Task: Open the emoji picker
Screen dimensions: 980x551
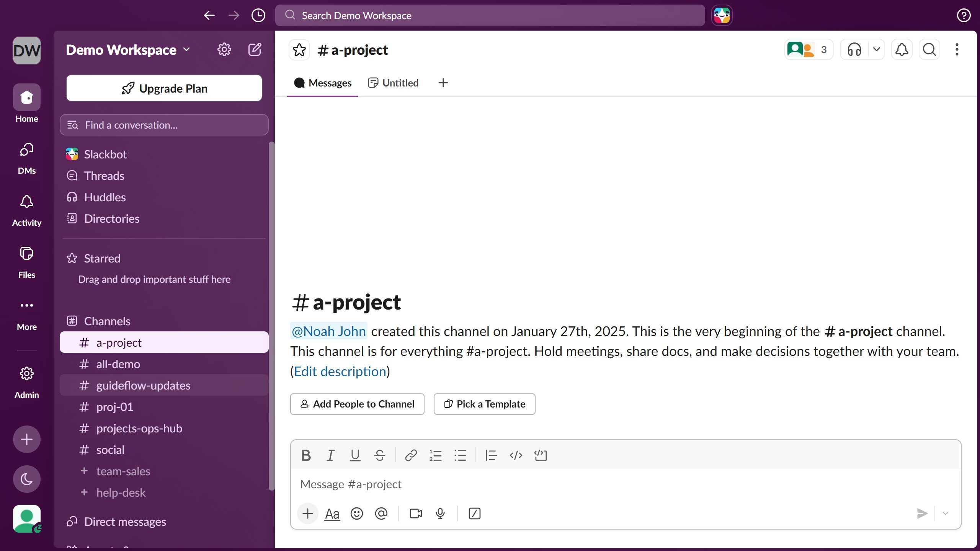Action: pyautogui.click(x=356, y=514)
